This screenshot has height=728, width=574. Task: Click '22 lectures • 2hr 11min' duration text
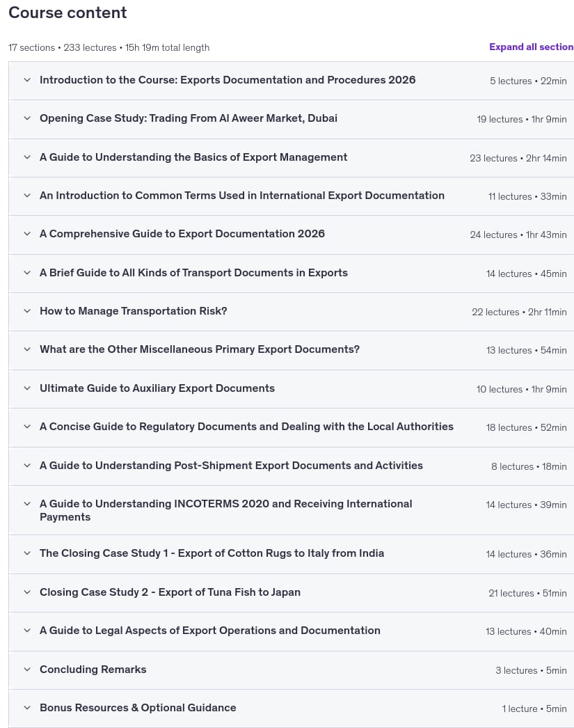[519, 312]
